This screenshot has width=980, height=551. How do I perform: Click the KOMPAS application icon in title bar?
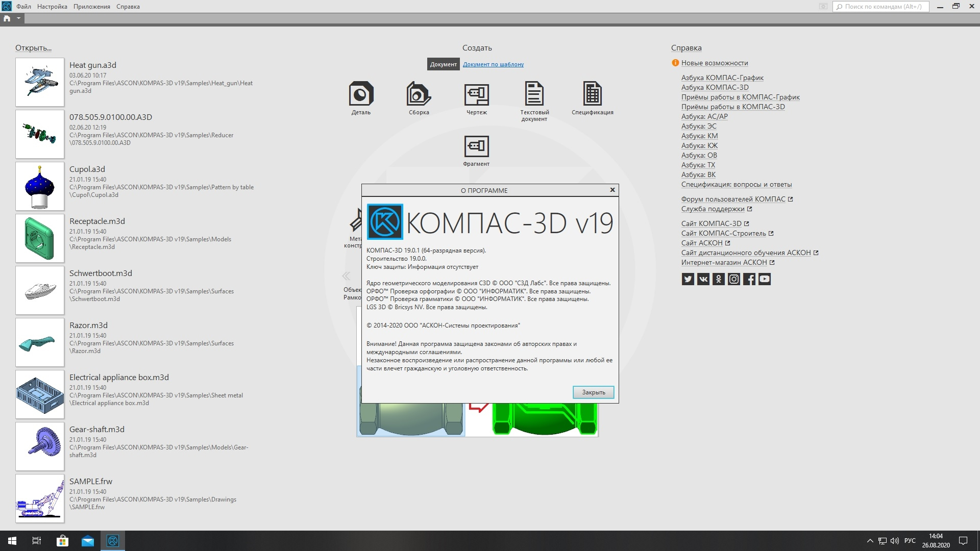click(6, 6)
